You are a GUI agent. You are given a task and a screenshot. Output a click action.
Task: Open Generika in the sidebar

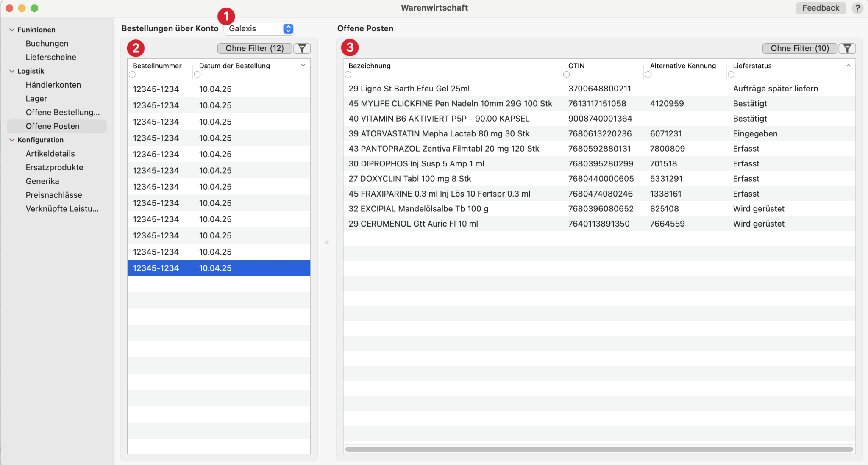(x=42, y=181)
